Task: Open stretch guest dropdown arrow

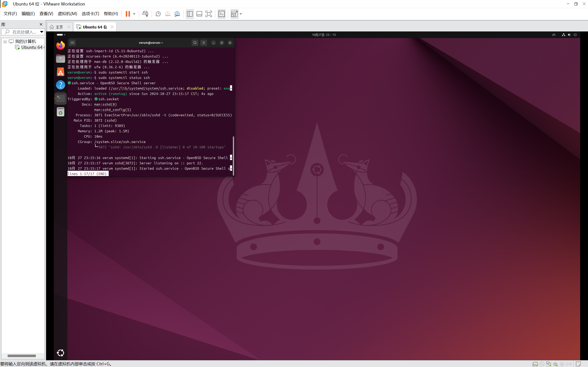Action: click(241, 14)
